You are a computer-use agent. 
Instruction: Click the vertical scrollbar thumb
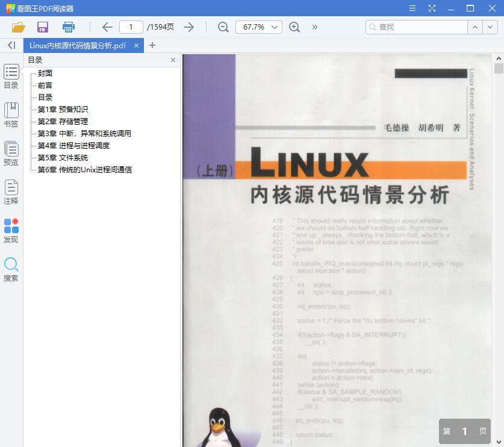tap(499, 69)
